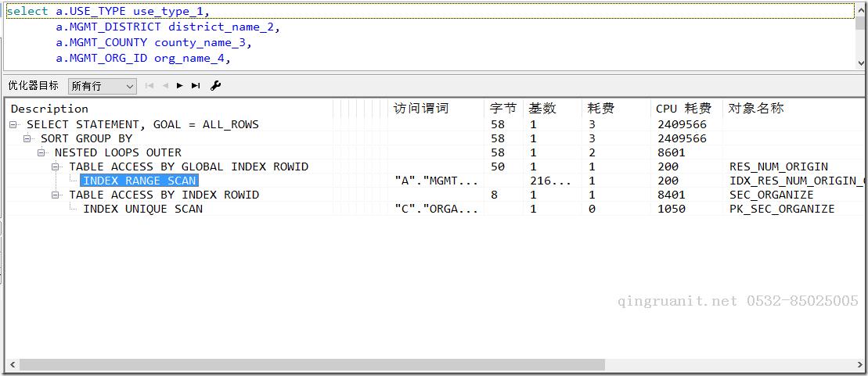Go to first step in plan
This screenshot has width=868, height=376.
(149, 86)
